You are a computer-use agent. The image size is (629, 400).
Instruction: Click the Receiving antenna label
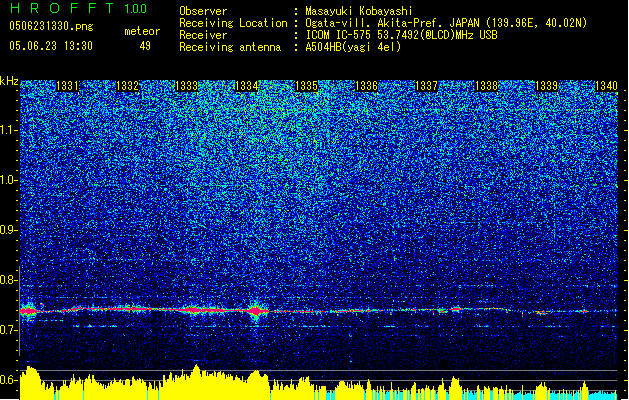[230, 47]
